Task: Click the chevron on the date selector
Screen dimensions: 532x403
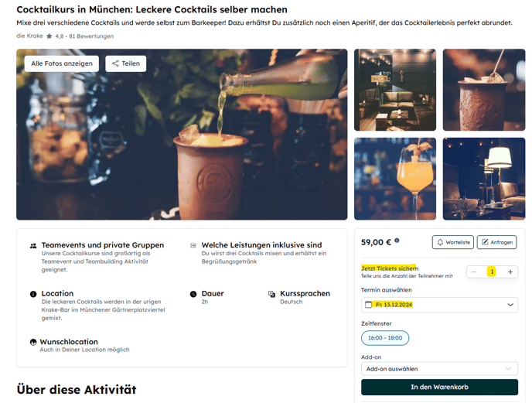Action: coord(510,305)
